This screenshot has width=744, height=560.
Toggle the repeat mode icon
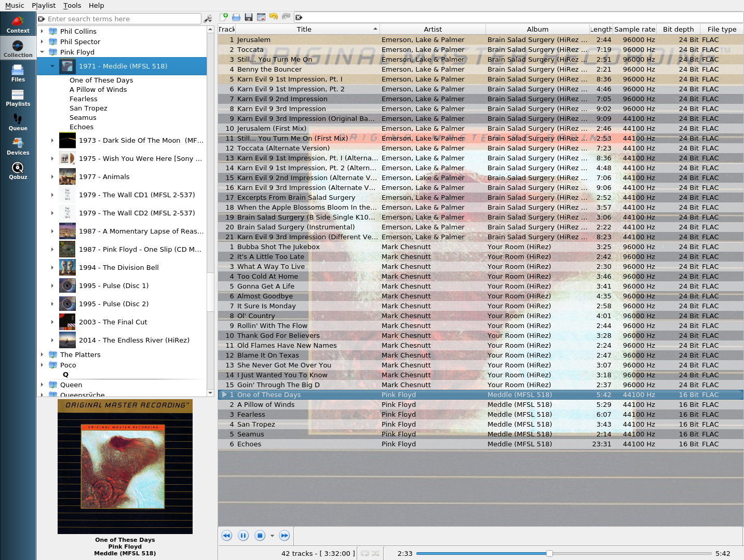[365, 554]
